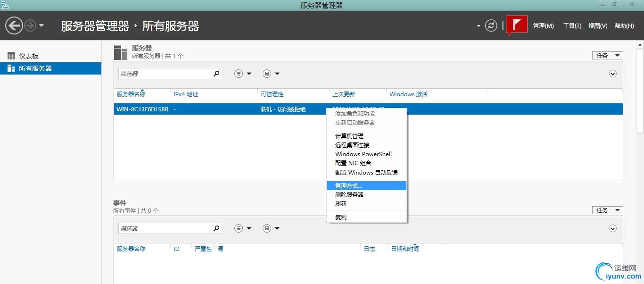Sort events by 服务器名称 column
This screenshot has height=284, width=644.
coord(131,249)
